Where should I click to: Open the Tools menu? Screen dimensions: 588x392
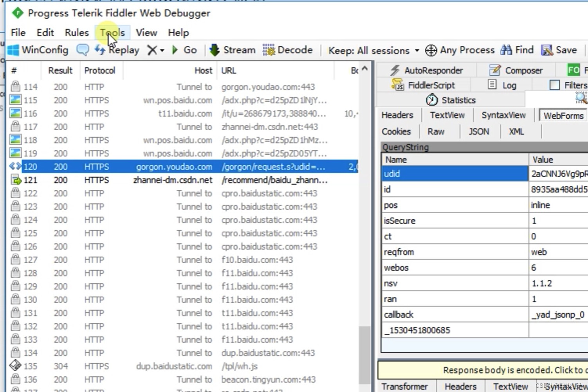click(112, 32)
